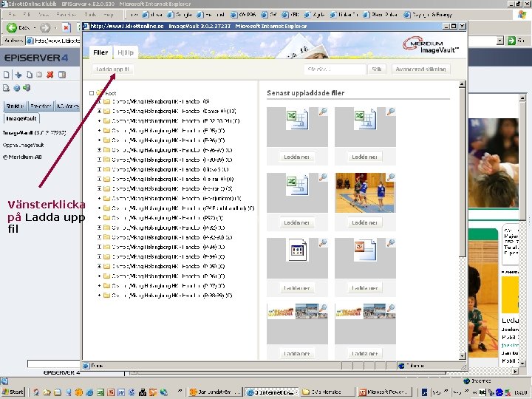Click the EPiServer copy page icon
The height and width of the screenshot is (399, 532).
click(30, 75)
